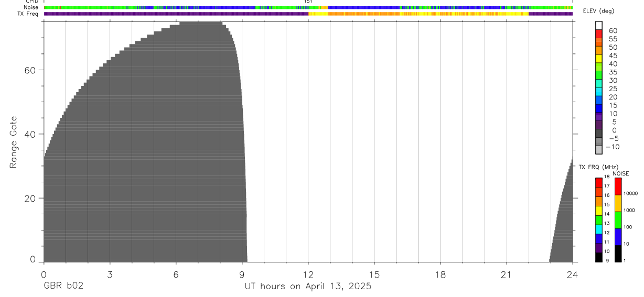Click the '10000' label on NOISE colorbar
This screenshot has width=644, height=297.
click(630, 193)
